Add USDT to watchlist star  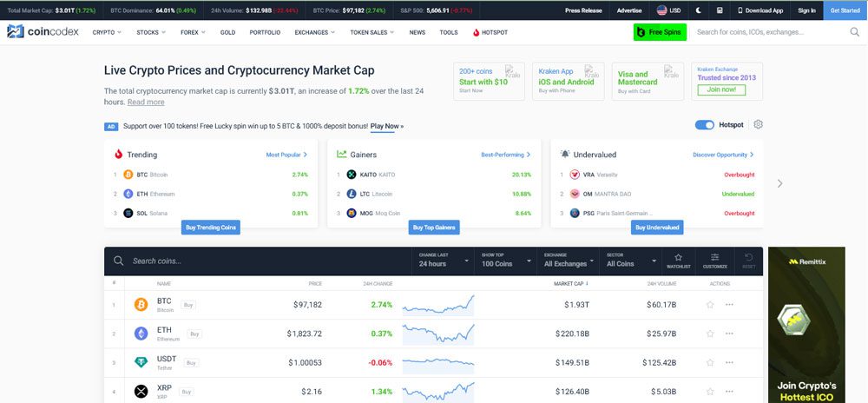710,362
